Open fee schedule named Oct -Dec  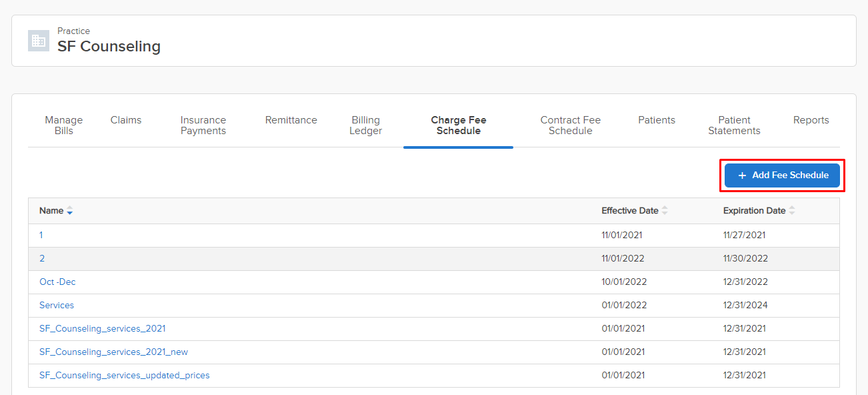tap(57, 282)
